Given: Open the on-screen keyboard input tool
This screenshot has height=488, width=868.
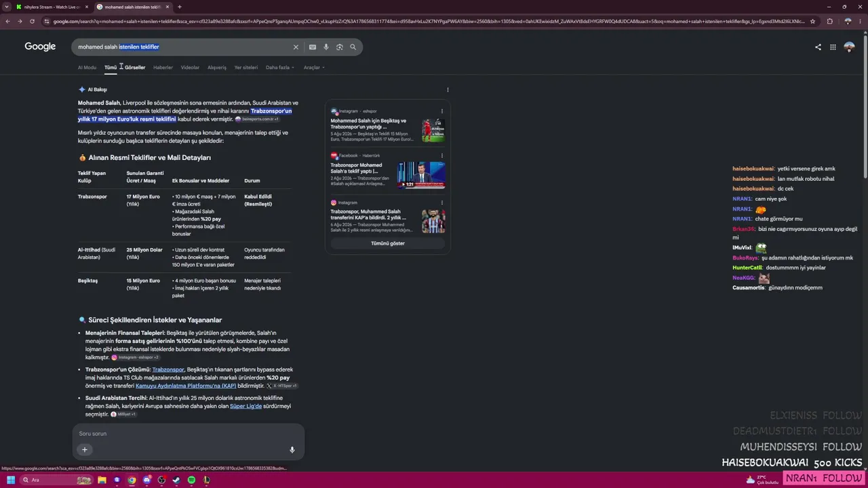Looking at the screenshot, I should [x=313, y=47].
